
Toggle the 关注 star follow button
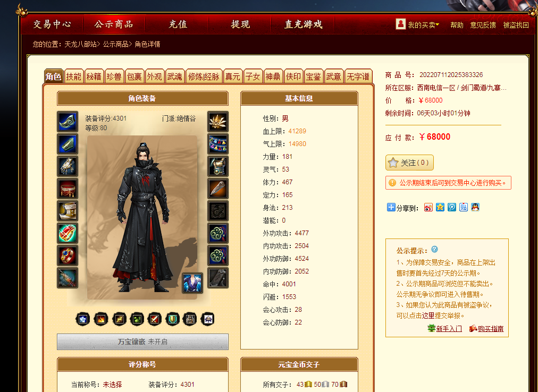pos(409,163)
